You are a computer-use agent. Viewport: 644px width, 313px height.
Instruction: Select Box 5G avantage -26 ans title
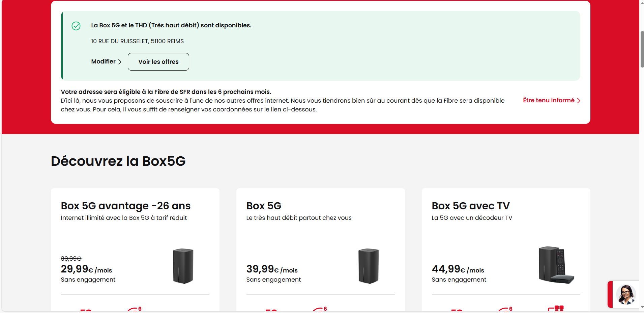(x=126, y=206)
